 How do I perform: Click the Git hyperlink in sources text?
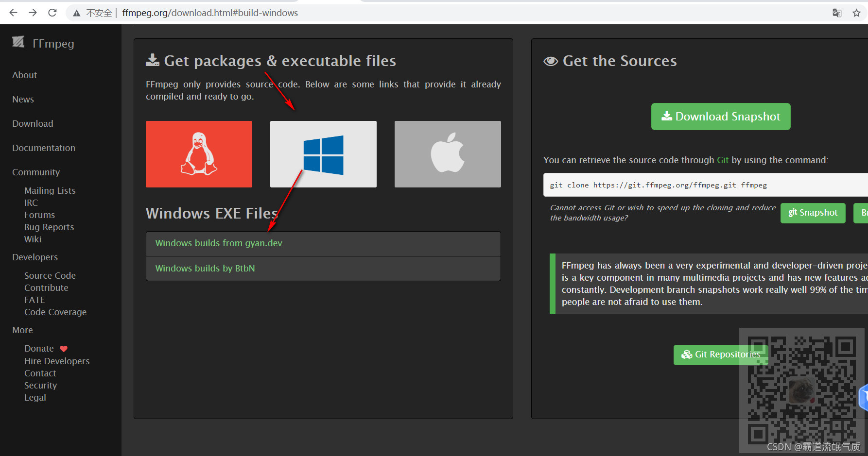click(723, 160)
